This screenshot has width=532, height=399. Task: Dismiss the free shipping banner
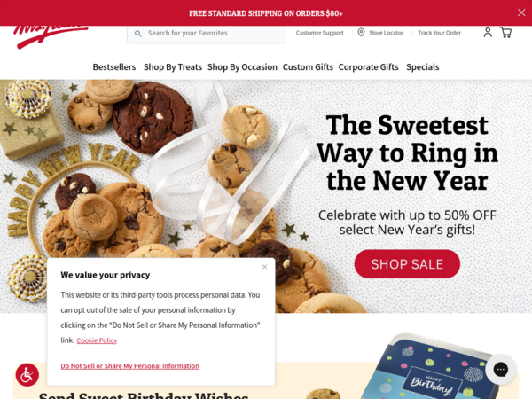(x=521, y=12)
